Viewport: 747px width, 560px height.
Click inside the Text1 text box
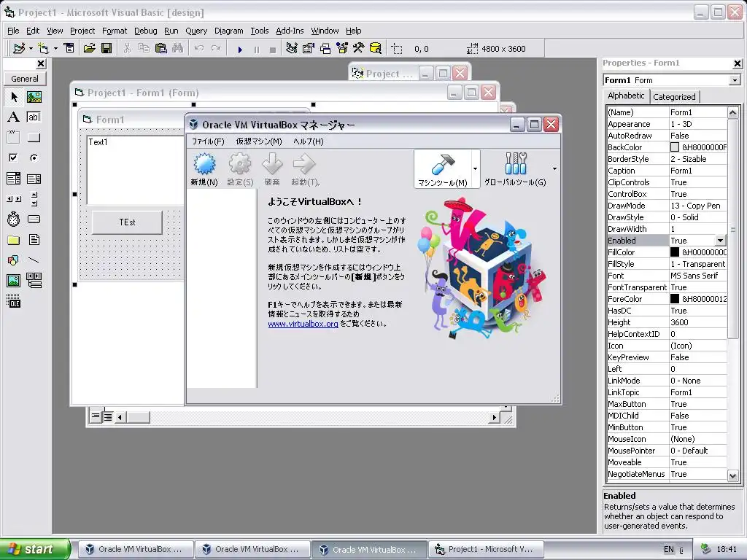coord(135,170)
